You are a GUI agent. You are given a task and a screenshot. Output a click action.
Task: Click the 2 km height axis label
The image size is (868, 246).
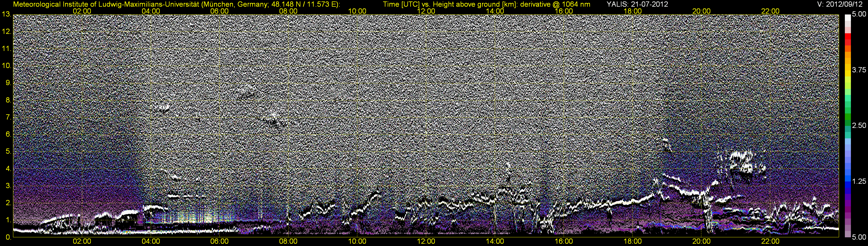pyautogui.click(x=8, y=203)
